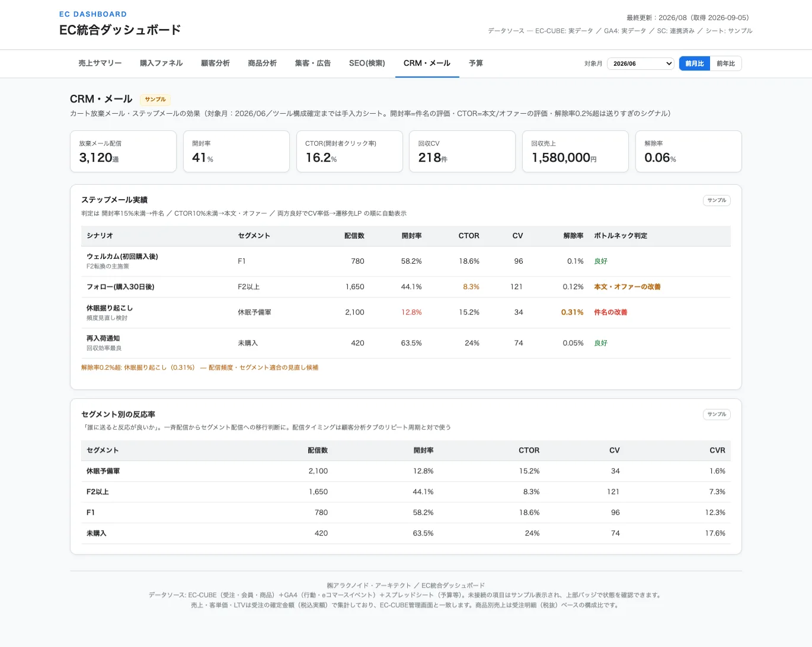Click the 回収効率最良 subtext

tap(104, 348)
